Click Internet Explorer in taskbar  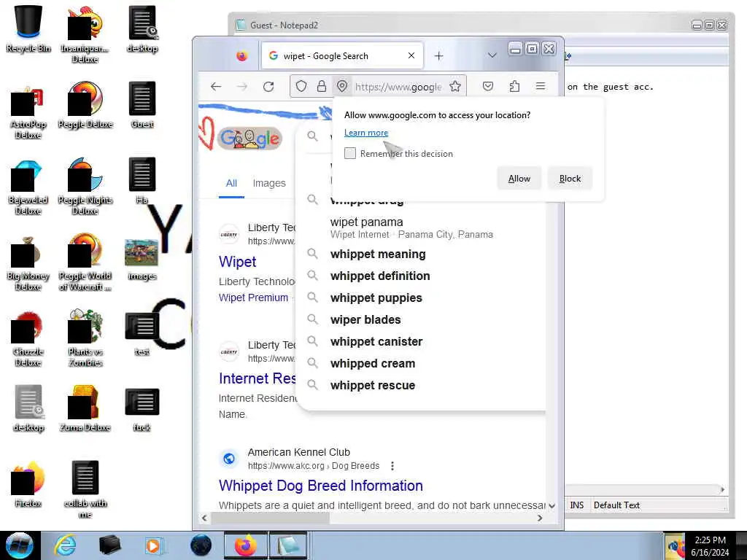click(65, 545)
